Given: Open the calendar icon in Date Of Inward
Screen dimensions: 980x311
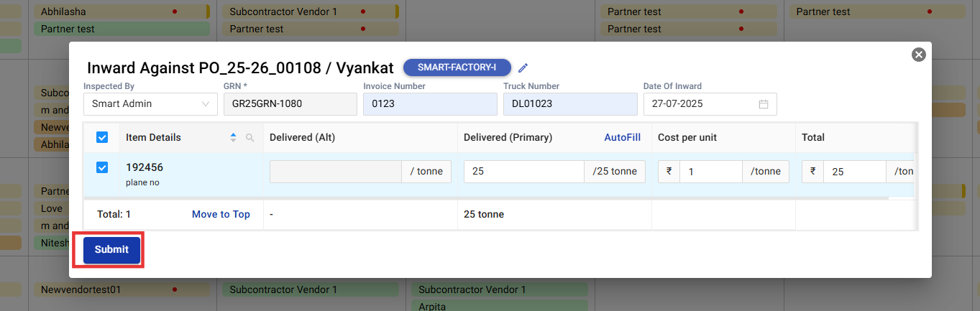Looking at the screenshot, I should pos(763,104).
